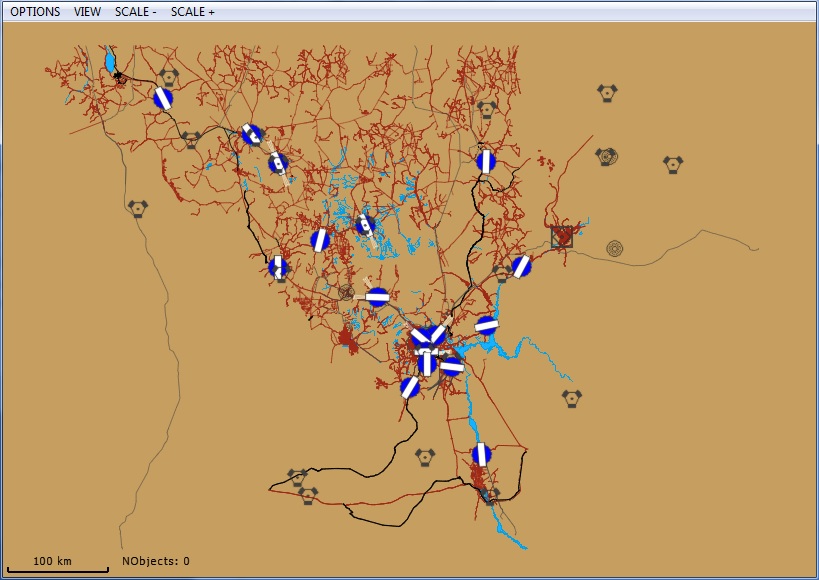This screenshot has height=580, width=819.
Task: Click the NObjects: 0 status label
Action: 156,562
